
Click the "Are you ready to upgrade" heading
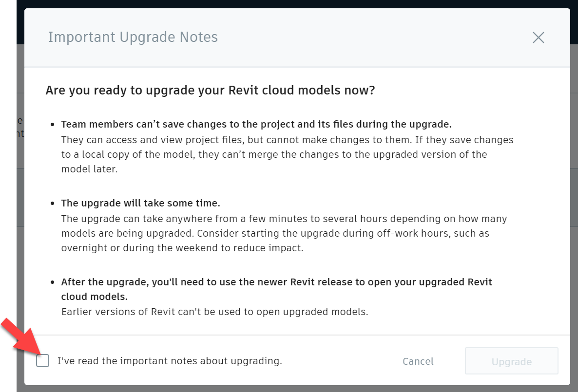pyautogui.click(x=210, y=91)
